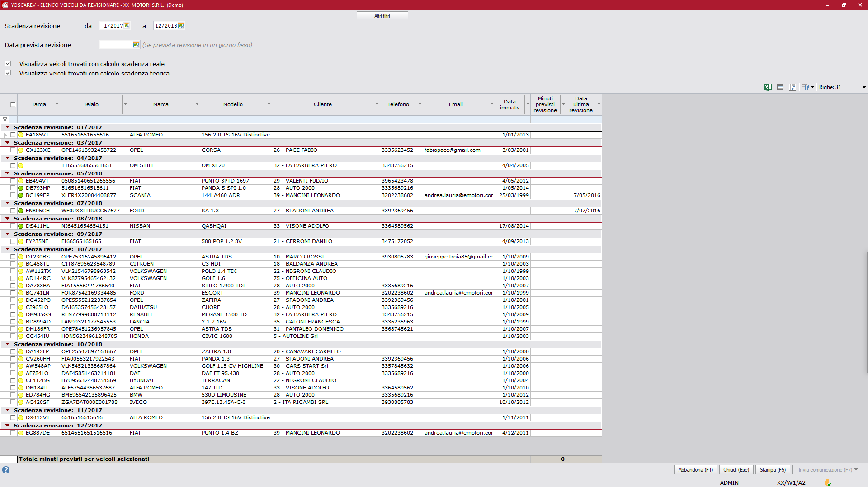
Task: Click Chiudi (Esc) button
Action: coord(736,470)
